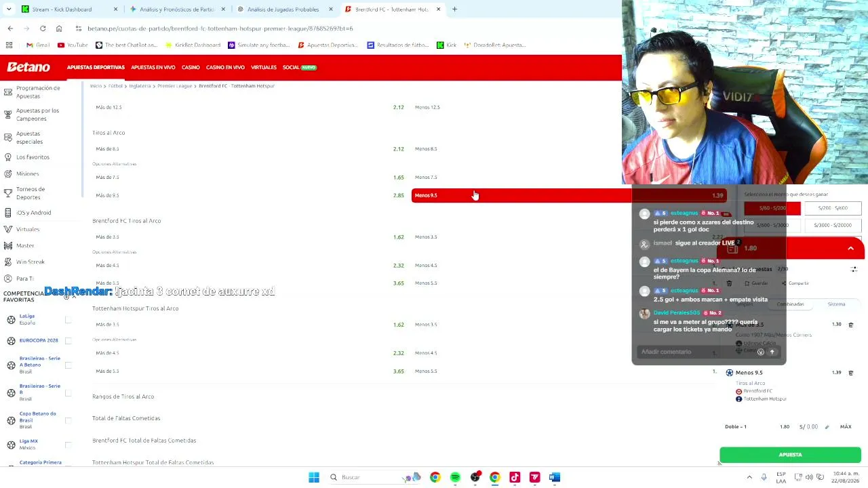Open the Apuestas en Vivo menu
The height and width of the screenshot is (488, 868).
click(153, 68)
